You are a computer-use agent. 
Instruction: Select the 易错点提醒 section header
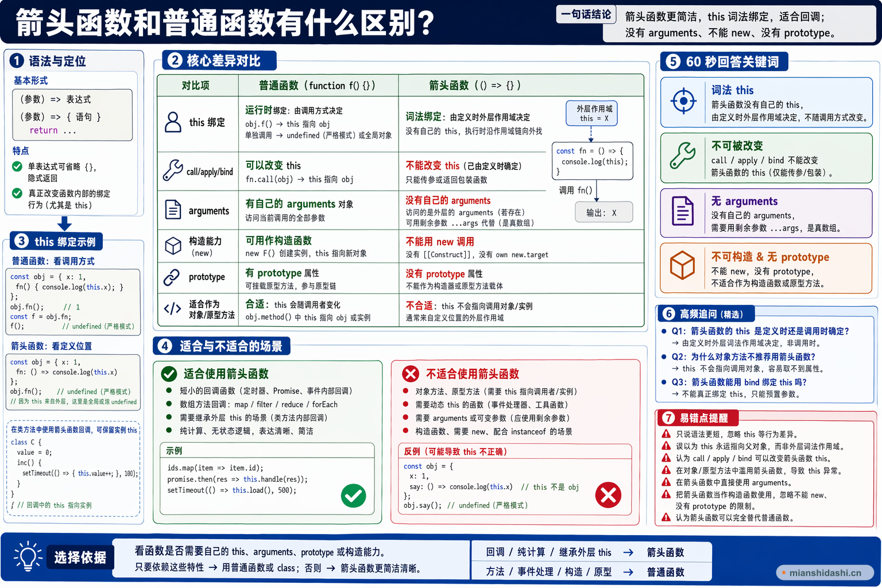tap(697, 417)
